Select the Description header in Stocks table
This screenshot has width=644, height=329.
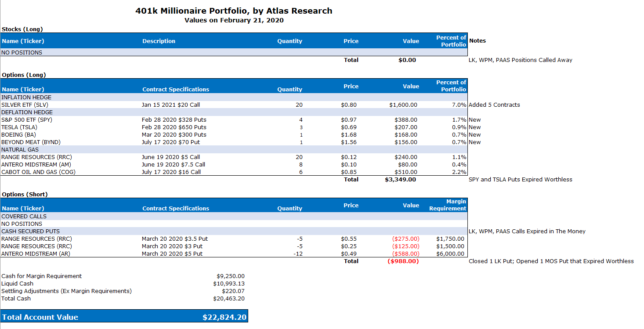pyautogui.click(x=159, y=41)
